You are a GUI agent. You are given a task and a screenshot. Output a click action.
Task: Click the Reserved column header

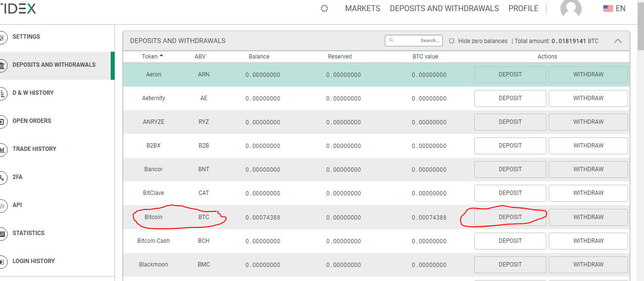pos(340,57)
